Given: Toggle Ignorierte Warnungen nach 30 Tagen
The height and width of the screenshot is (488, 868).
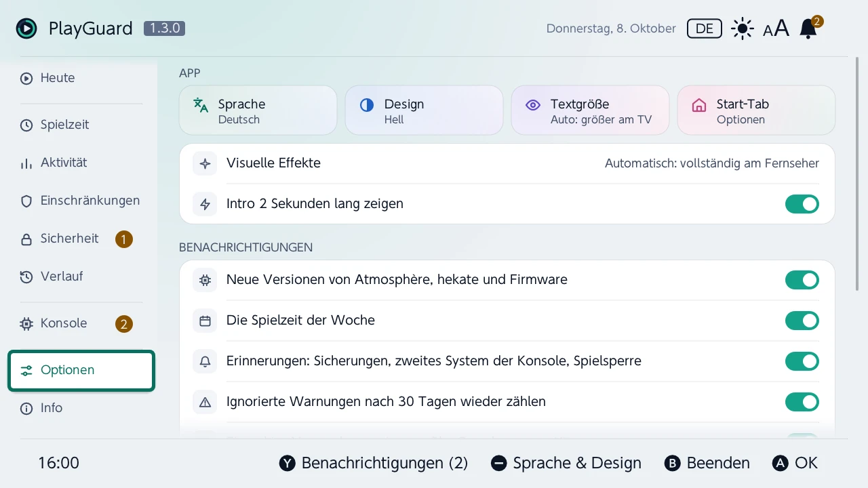Looking at the screenshot, I should tap(802, 402).
